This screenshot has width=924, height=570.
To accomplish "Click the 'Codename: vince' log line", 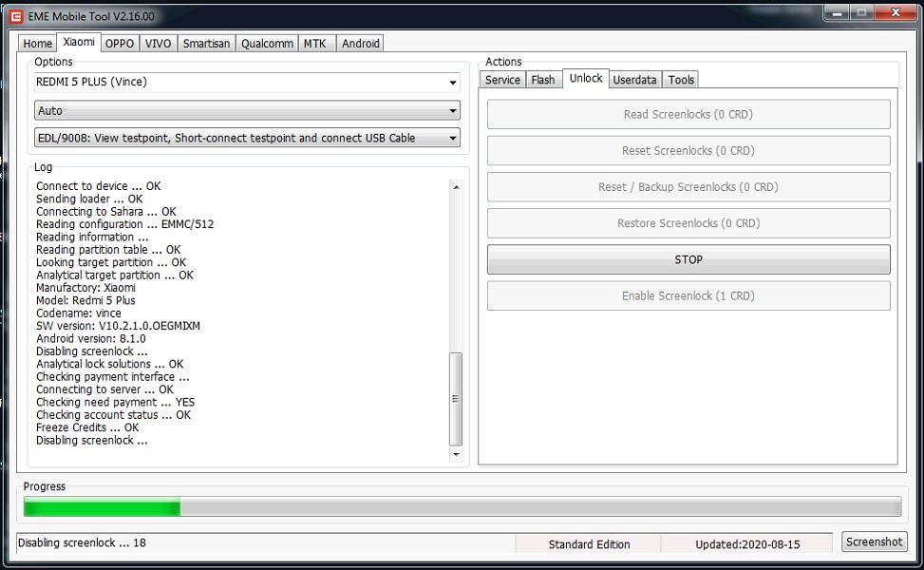I will pyautogui.click(x=79, y=313).
